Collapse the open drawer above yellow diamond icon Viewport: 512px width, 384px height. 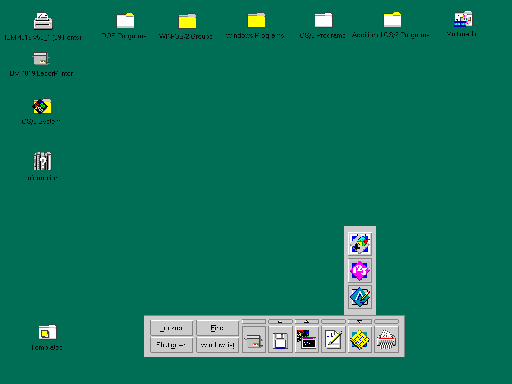coord(360,321)
